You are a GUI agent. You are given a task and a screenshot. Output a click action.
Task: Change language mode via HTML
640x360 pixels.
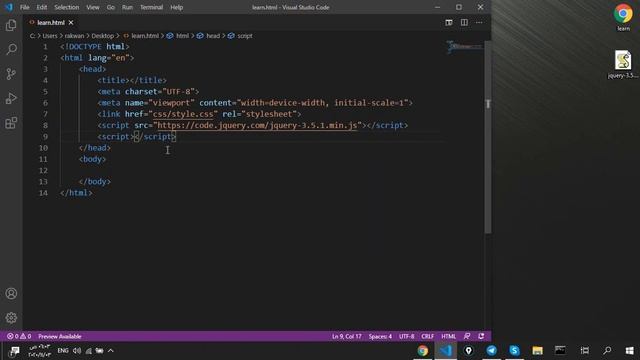coord(448,336)
